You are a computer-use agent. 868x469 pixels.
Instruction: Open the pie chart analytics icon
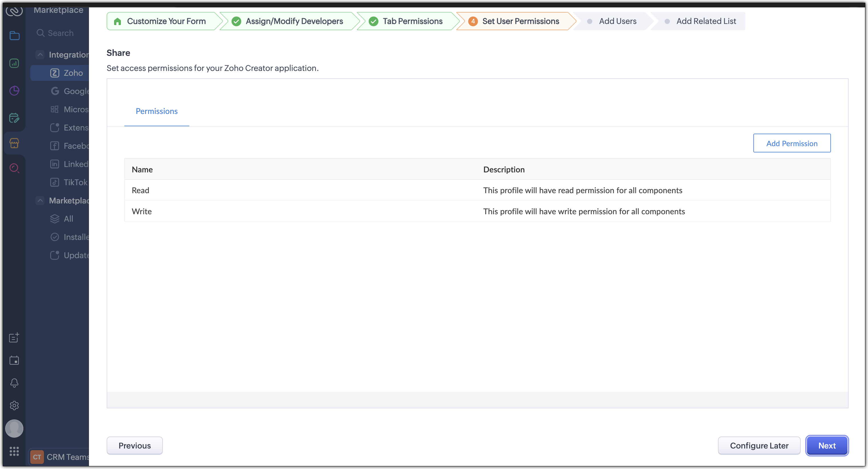[14, 91]
